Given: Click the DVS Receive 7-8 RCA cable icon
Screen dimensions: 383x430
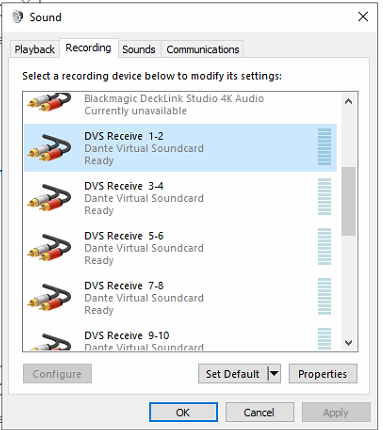Looking at the screenshot, I should 49,297.
